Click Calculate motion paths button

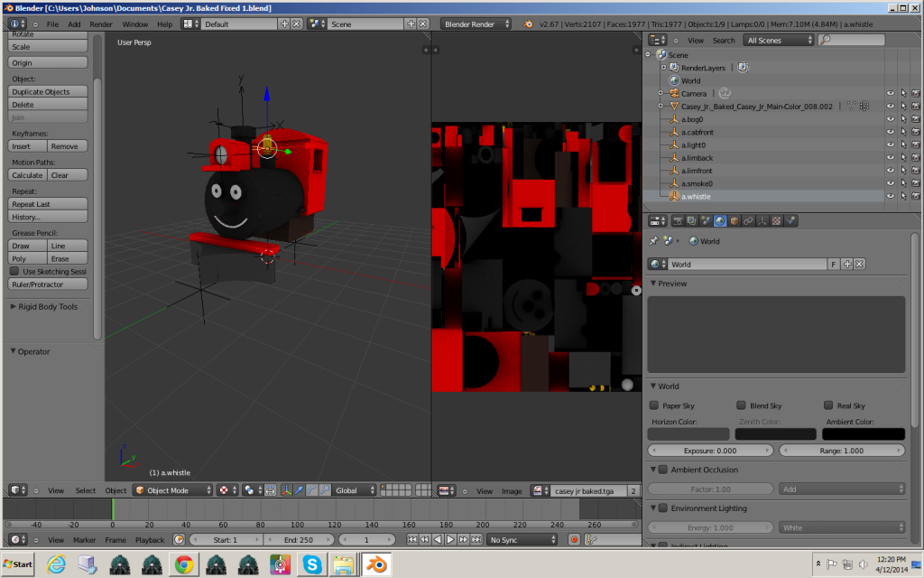tap(27, 175)
